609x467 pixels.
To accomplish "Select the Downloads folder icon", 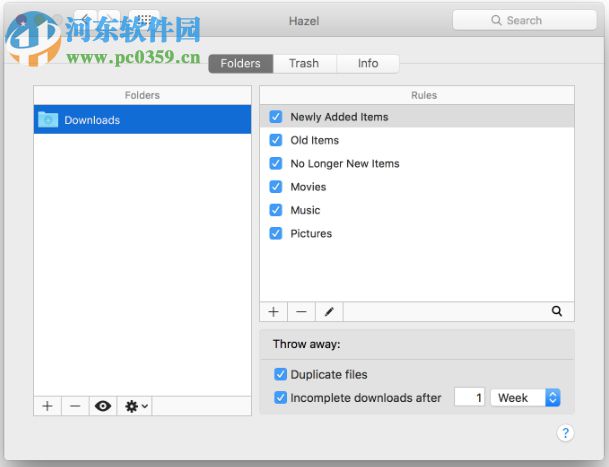I will [x=48, y=120].
